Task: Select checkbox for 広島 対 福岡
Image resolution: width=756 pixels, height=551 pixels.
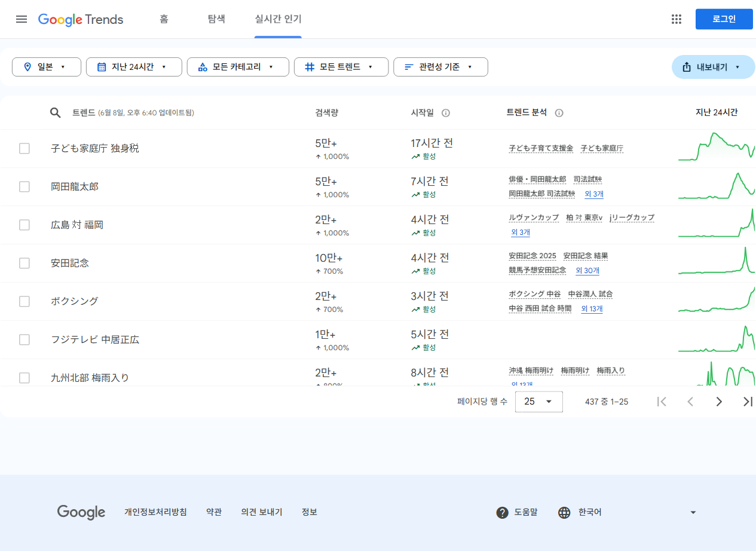Action: (x=25, y=225)
